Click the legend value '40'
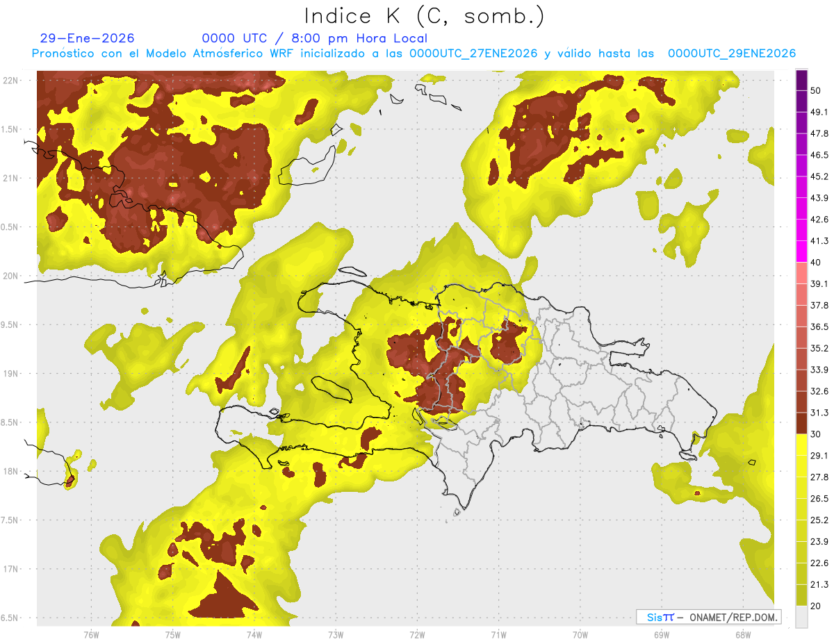Image resolution: width=834 pixels, height=644 pixels. 817,263
